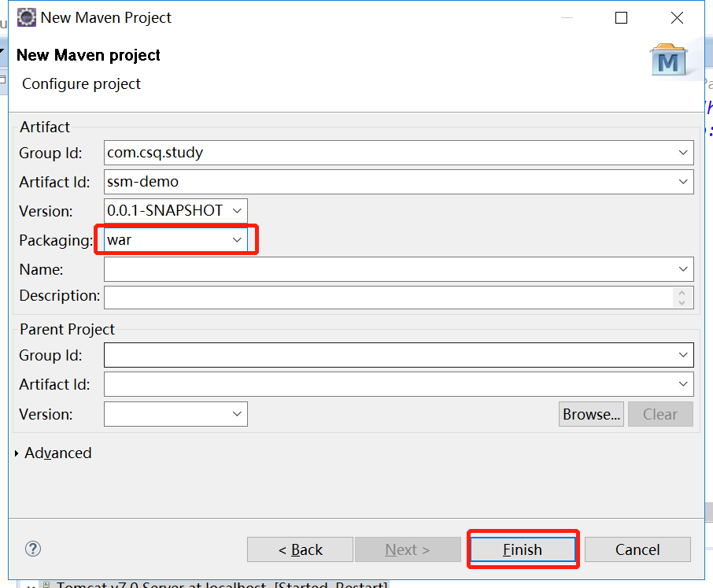Open the Packaging war dropdown arrow
Viewport: 713px width, 588px height.
tap(237, 240)
